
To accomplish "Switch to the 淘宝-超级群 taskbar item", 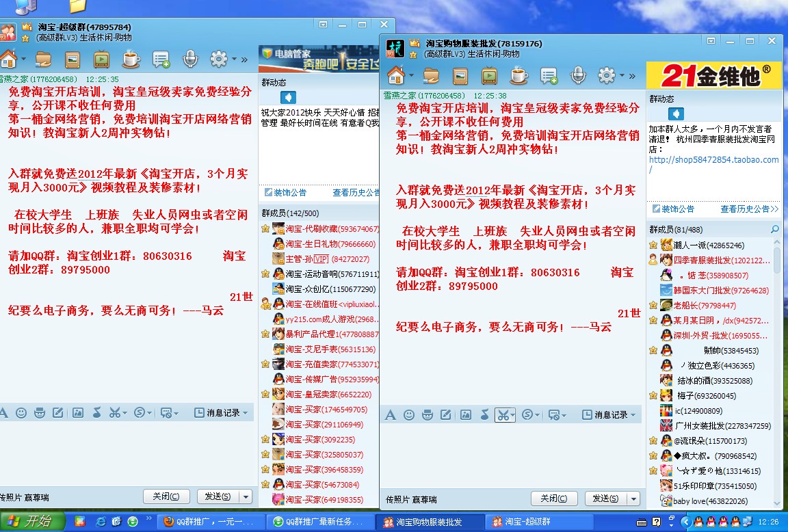I will (541, 522).
